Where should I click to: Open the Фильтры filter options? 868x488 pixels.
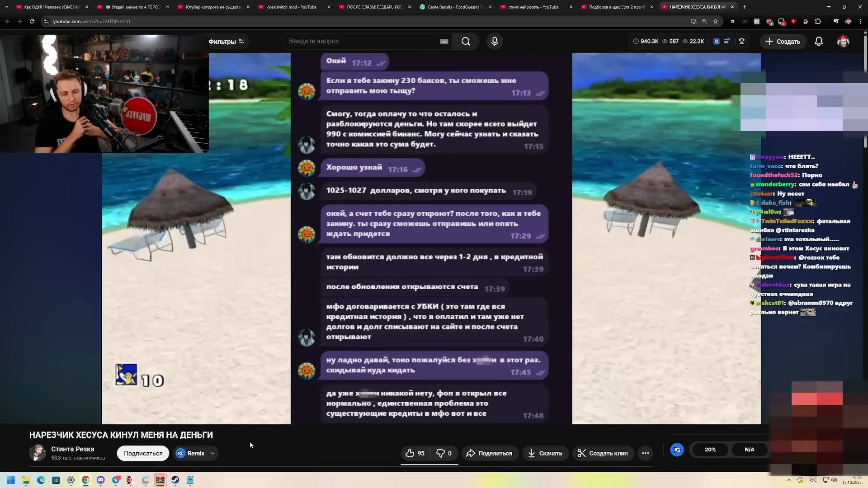click(x=226, y=42)
